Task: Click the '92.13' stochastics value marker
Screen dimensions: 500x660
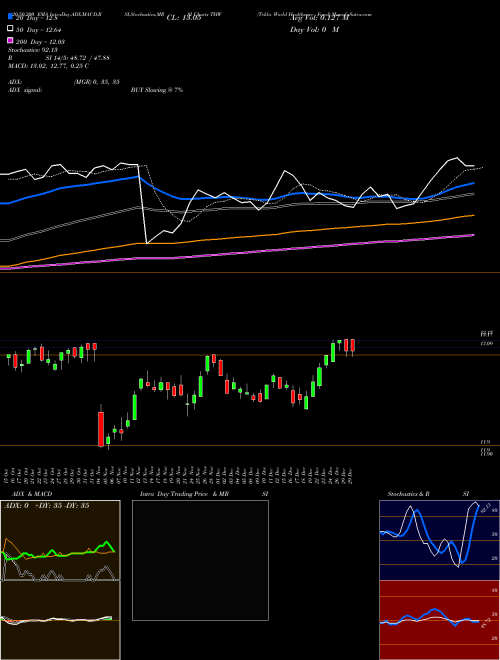Action: pyautogui.click(x=485, y=506)
